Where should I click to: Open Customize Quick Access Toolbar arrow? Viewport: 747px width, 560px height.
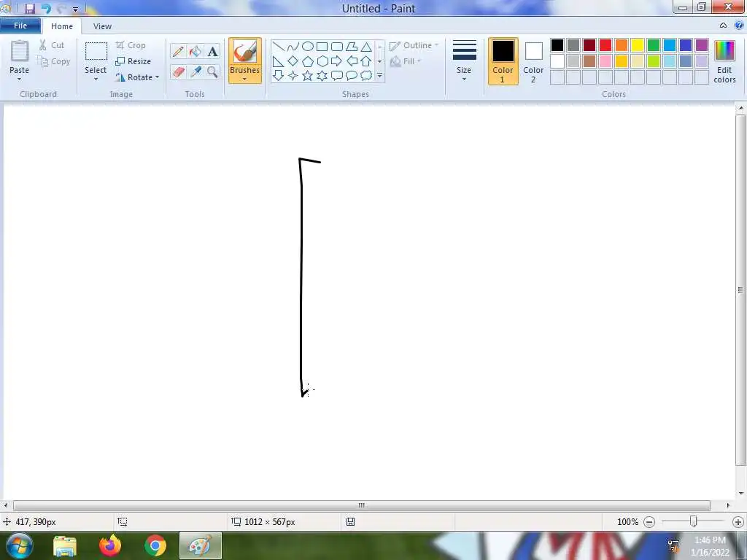pyautogui.click(x=75, y=9)
